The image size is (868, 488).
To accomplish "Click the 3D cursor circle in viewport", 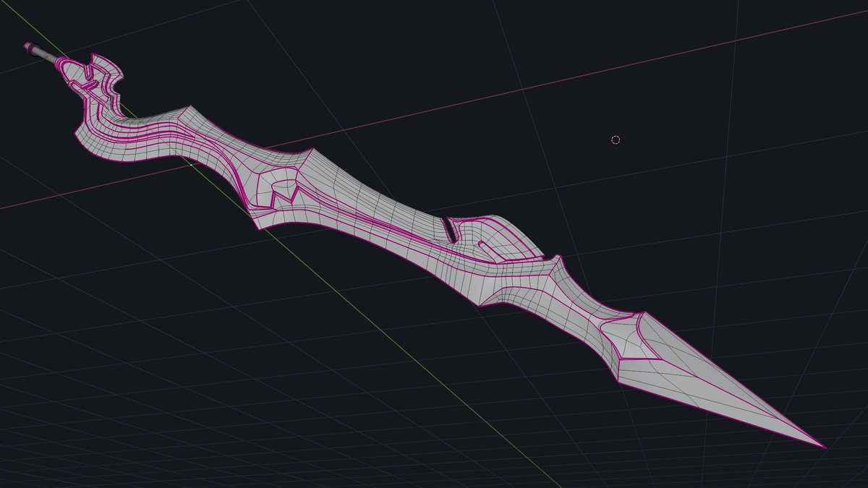I will (x=616, y=140).
